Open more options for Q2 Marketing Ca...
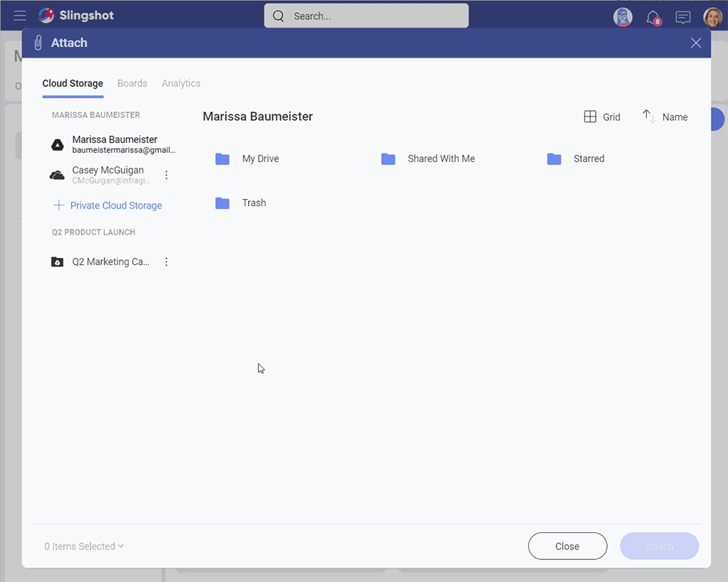Image resolution: width=728 pixels, height=582 pixels. (166, 262)
